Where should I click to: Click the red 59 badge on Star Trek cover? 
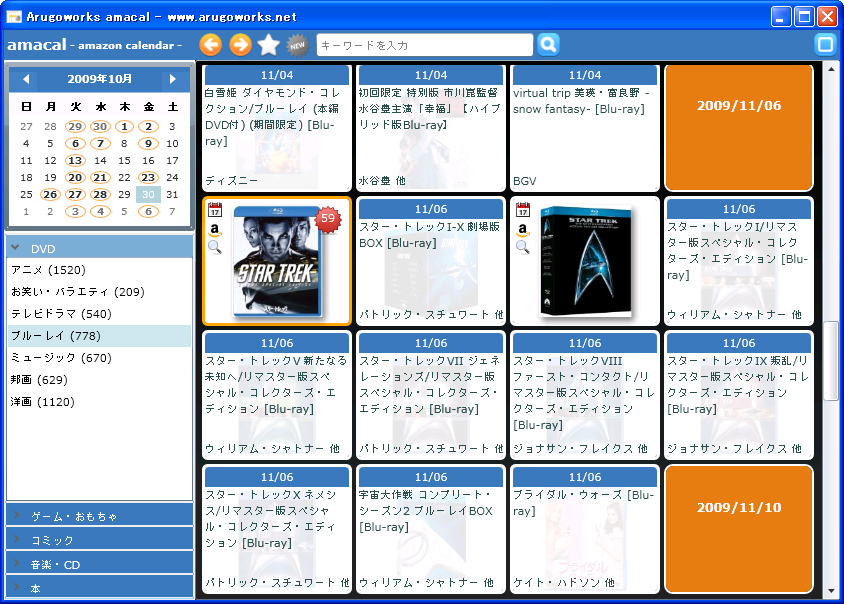click(x=328, y=219)
